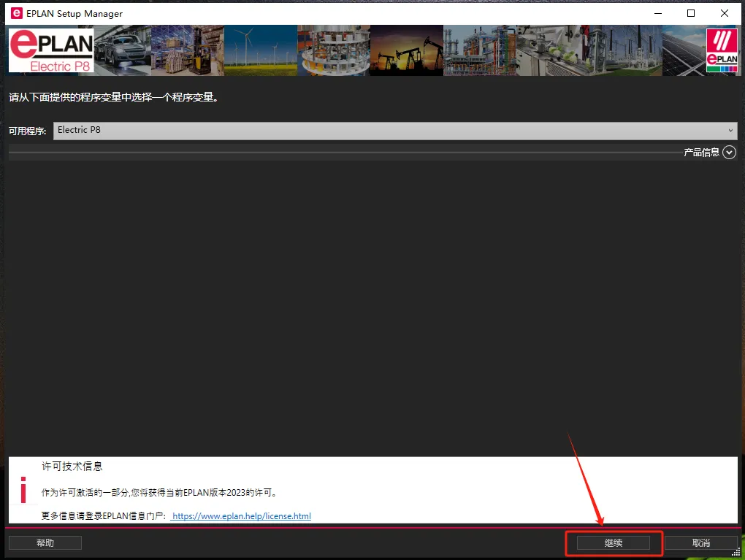Click the oil pumpjack sunset banner image
The image size is (745, 560).
(x=407, y=50)
